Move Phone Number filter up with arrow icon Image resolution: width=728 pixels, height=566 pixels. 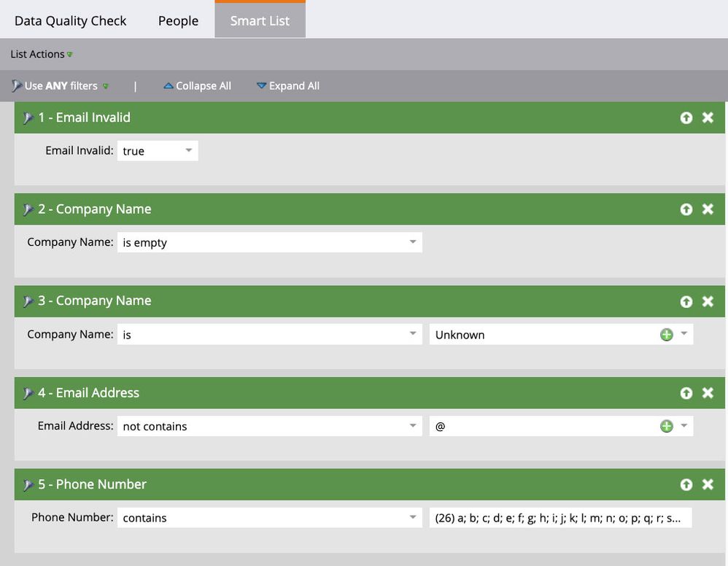(x=686, y=484)
